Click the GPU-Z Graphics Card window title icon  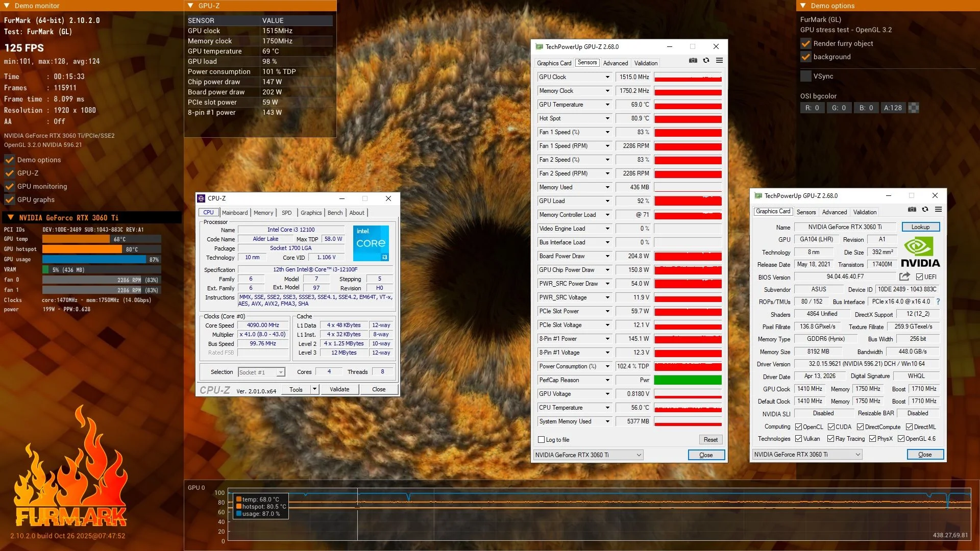tap(758, 195)
